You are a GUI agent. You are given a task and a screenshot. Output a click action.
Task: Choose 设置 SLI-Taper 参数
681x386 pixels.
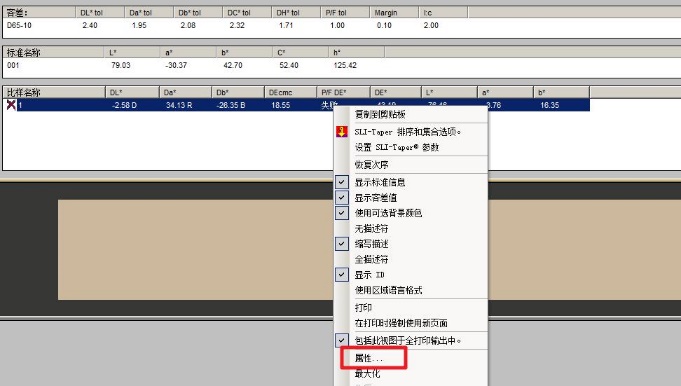pos(397,147)
